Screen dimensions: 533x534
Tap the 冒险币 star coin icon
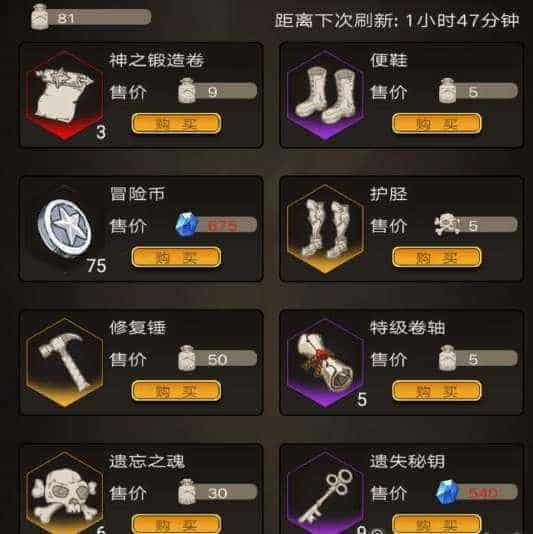pos(64,227)
